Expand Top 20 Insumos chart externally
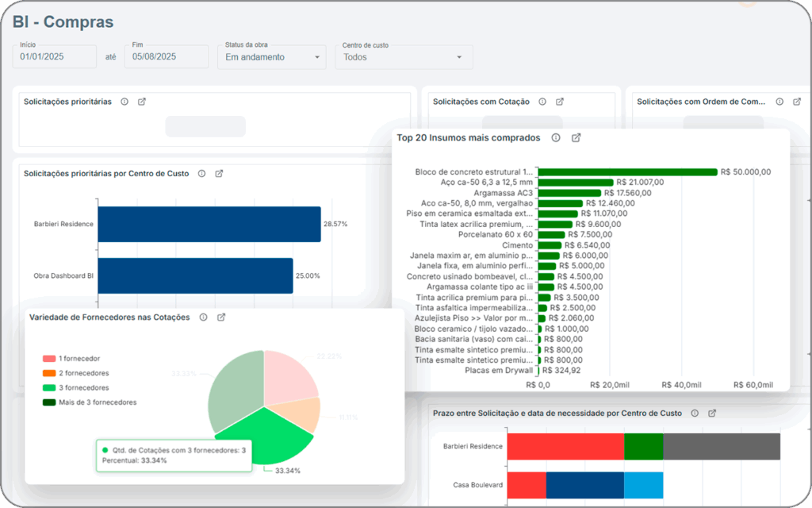Screen dimensions: 812x508 (x=576, y=137)
